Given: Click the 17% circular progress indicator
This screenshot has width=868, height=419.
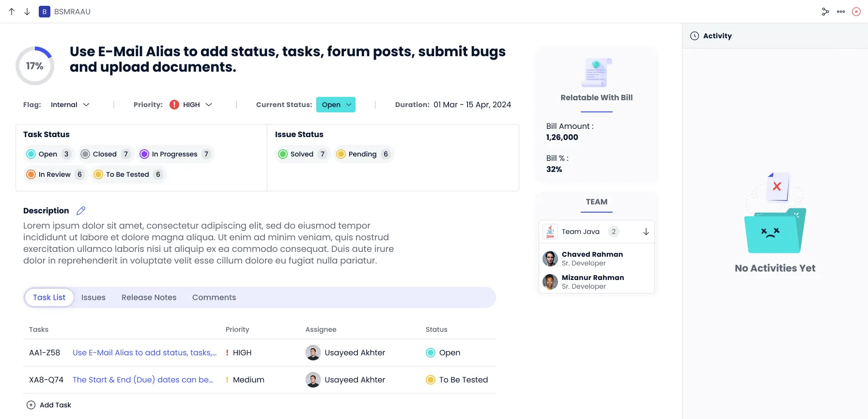Looking at the screenshot, I should click(35, 66).
